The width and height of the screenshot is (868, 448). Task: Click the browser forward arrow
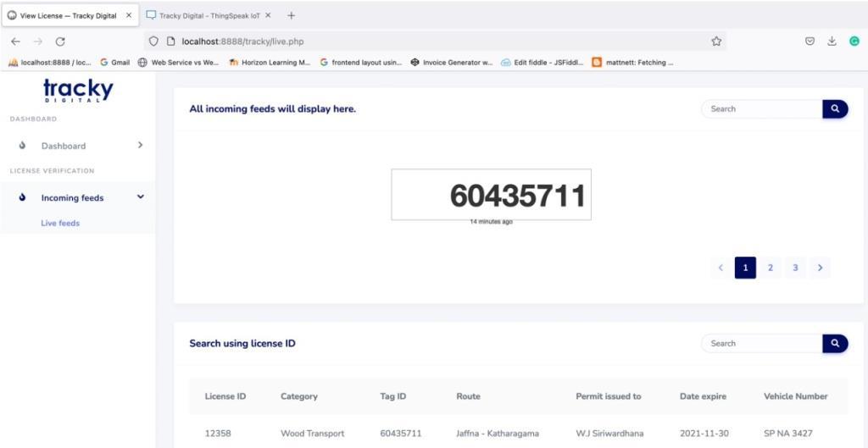click(x=37, y=41)
